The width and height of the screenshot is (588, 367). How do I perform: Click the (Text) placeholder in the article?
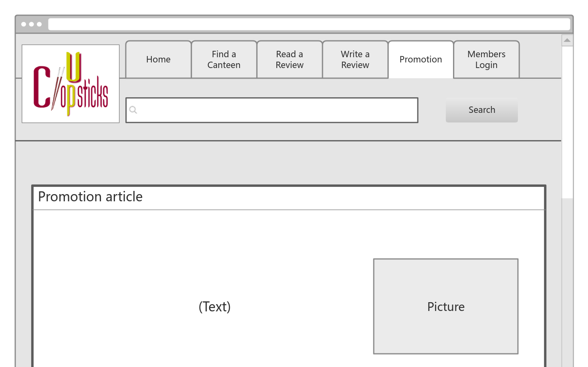pyautogui.click(x=215, y=307)
